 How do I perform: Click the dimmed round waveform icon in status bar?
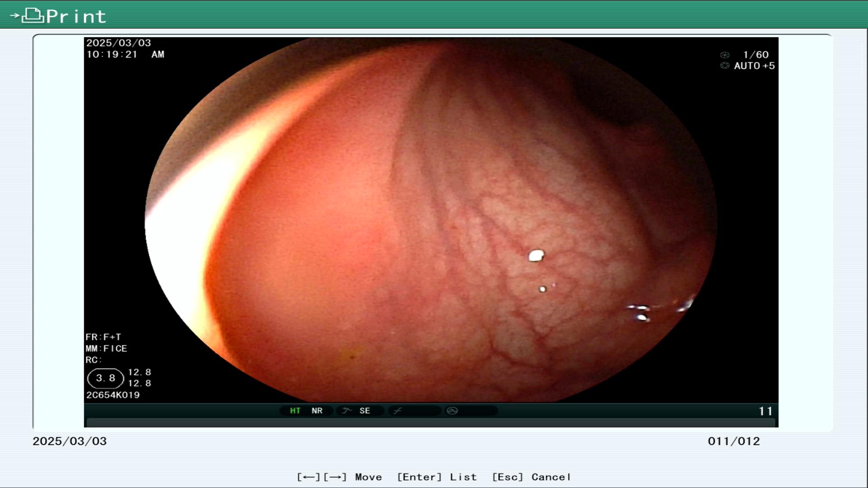(452, 411)
